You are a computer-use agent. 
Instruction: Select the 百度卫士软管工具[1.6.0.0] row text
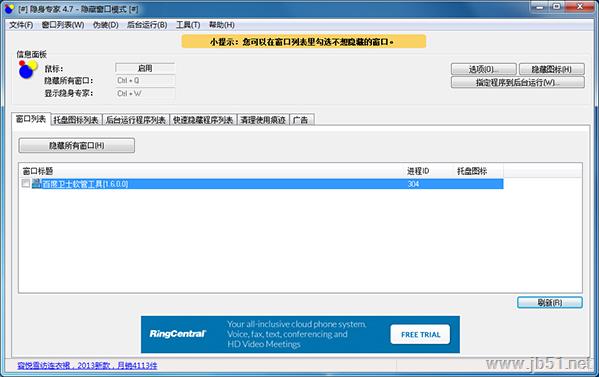(x=85, y=184)
